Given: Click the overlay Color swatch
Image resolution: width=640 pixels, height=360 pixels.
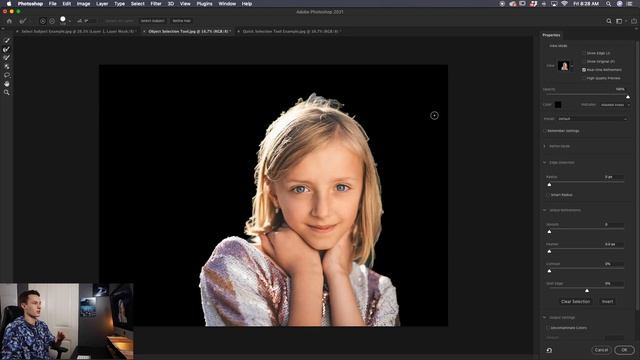Looking at the screenshot, I should tap(558, 105).
